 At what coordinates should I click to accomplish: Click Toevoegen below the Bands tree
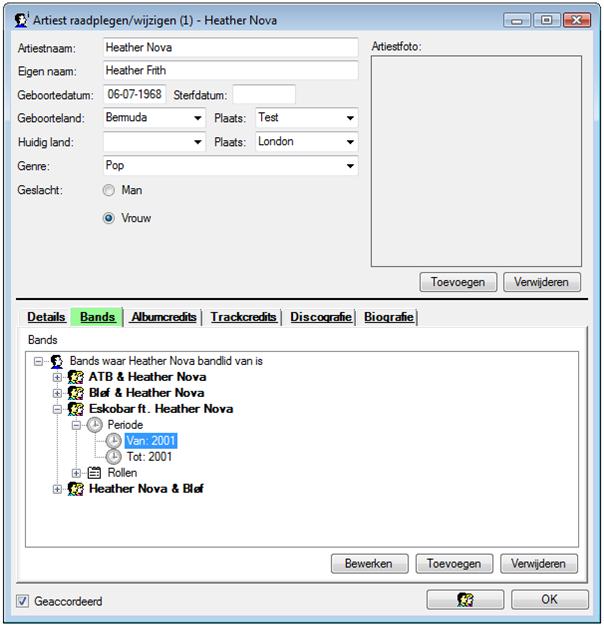pyautogui.click(x=454, y=564)
